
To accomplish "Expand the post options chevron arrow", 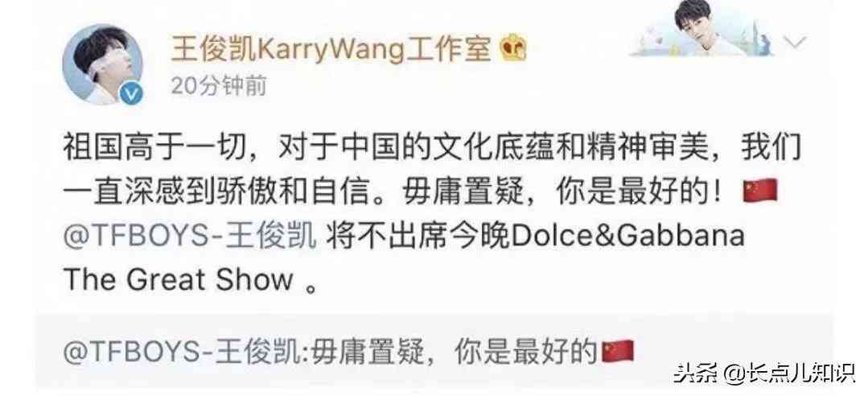I will pos(796,41).
